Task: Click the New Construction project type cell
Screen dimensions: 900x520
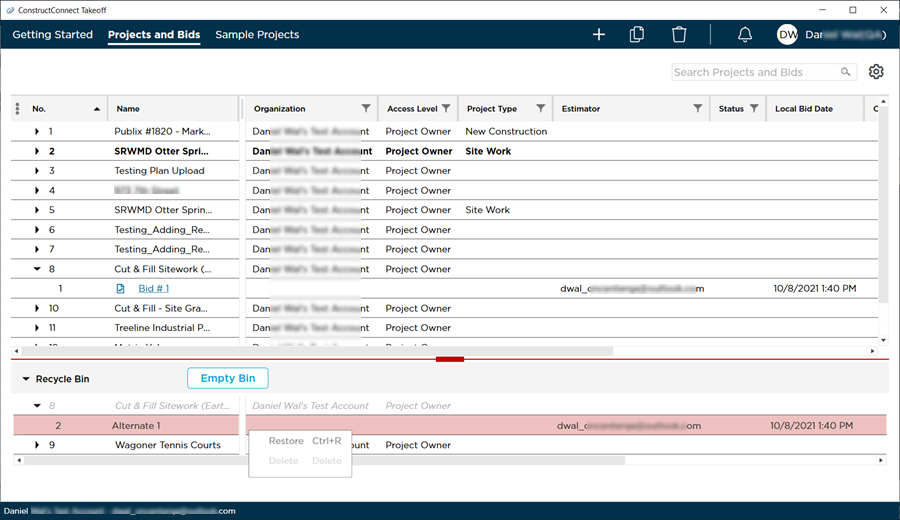Action: coord(506,131)
